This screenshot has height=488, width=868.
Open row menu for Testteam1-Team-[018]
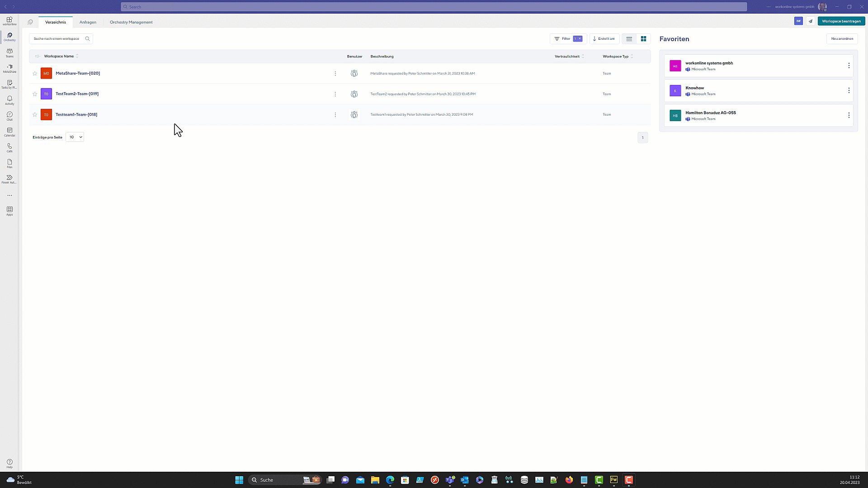[335, 115]
